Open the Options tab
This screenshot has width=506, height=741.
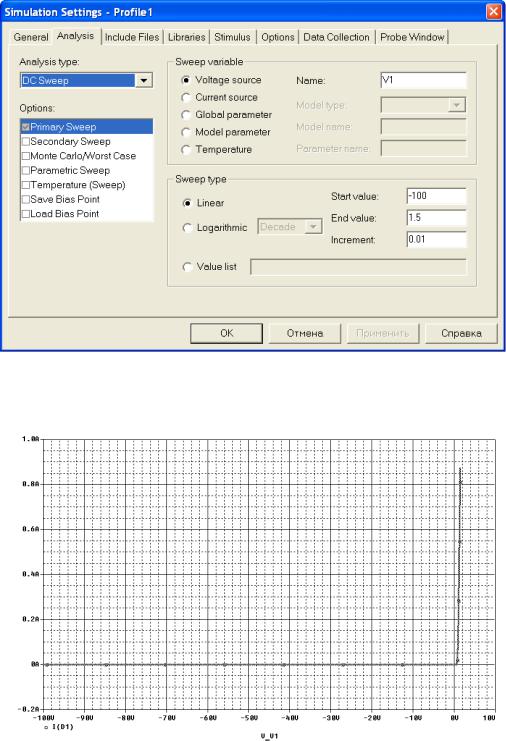click(278, 37)
